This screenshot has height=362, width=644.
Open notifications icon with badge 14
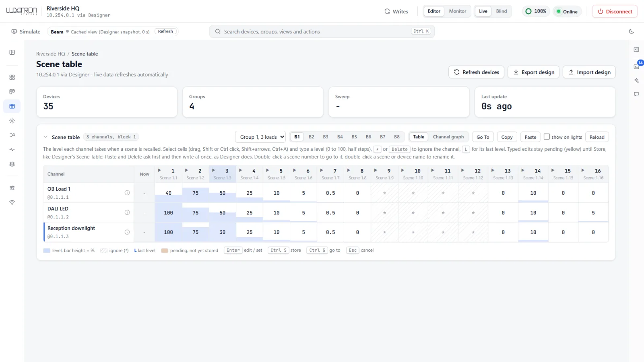pyautogui.click(x=637, y=66)
